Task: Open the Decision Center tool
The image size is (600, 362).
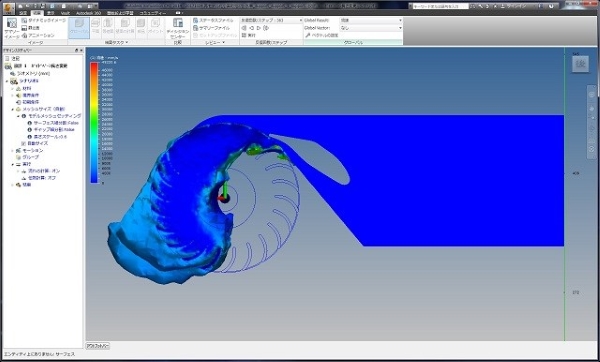Action: pos(178,28)
